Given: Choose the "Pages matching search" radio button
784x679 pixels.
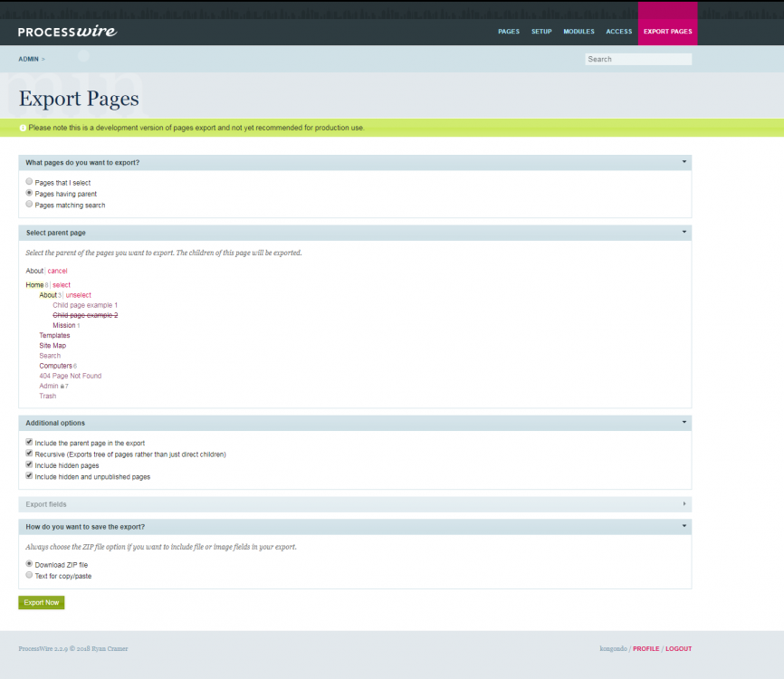Looking at the screenshot, I should 29,205.
